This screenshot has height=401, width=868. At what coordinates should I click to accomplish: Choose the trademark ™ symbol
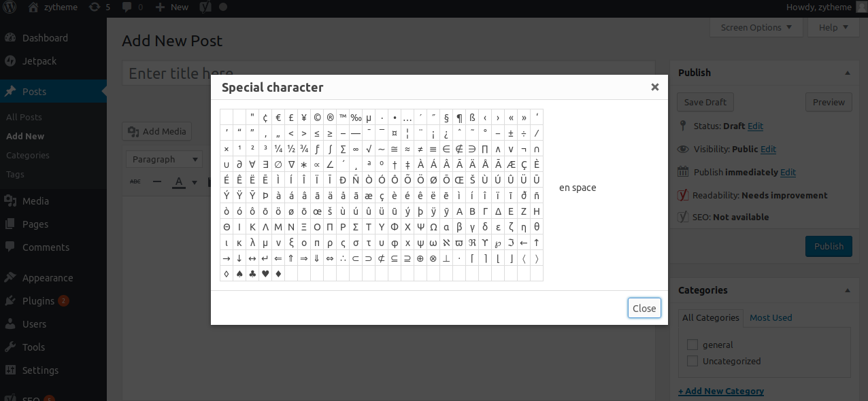click(343, 118)
